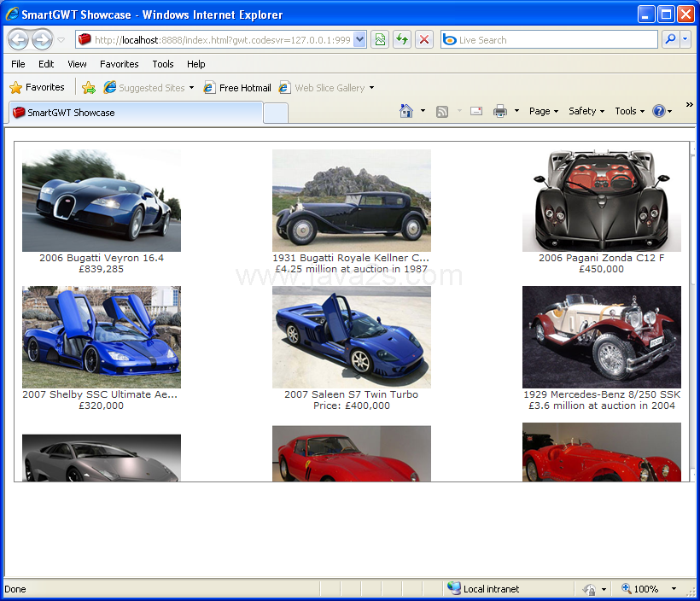Expand command bar overflow chevron
This screenshot has width=700, height=601.
689,104
